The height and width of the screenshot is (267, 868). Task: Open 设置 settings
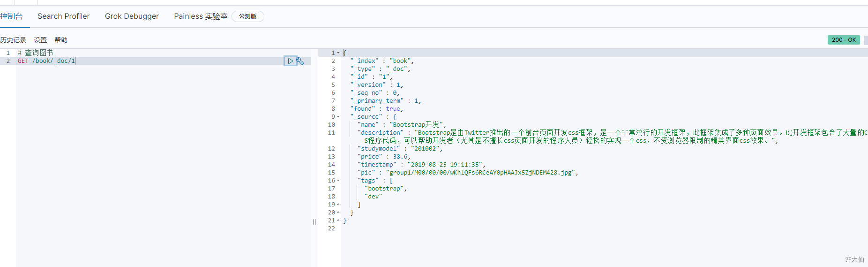coord(40,40)
